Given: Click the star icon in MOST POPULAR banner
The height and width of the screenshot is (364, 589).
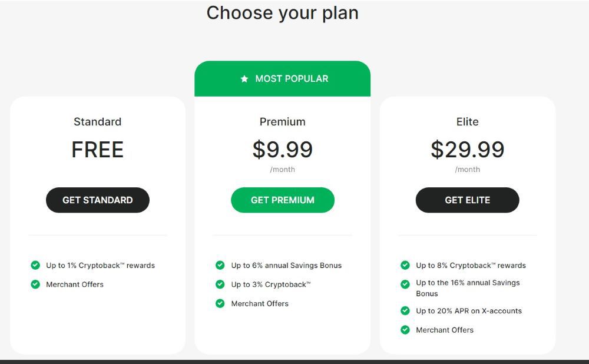Looking at the screenshot, I should [244, 78].
